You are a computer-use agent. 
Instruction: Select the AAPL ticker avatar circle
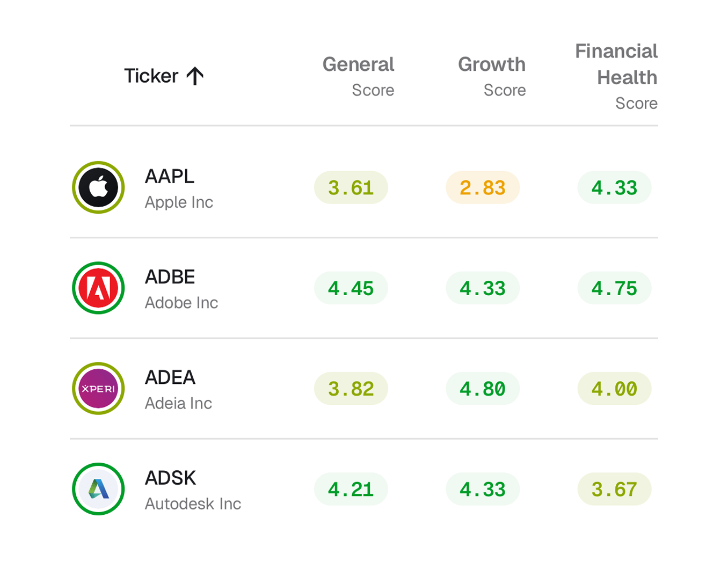coord(98,187)
